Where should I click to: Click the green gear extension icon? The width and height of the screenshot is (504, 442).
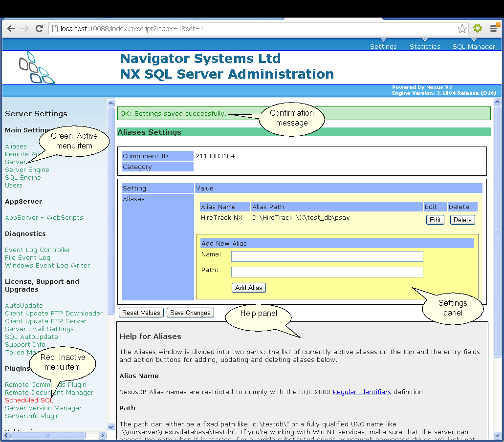pyautogui.click(x=478, y=29)
